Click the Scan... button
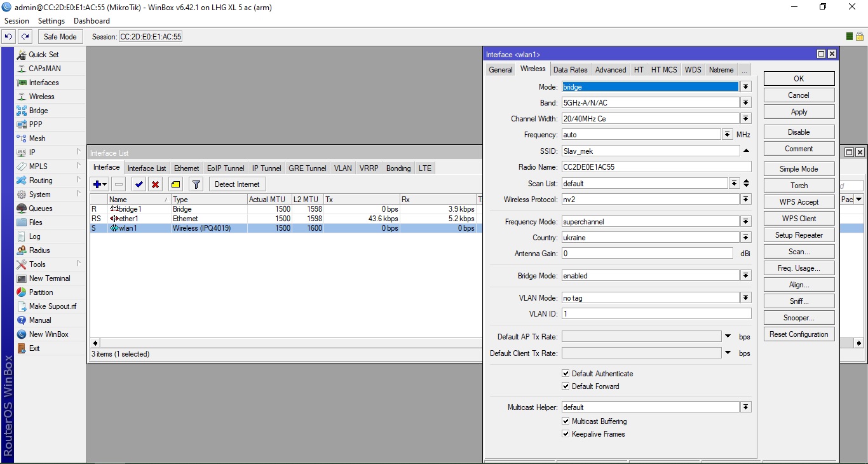 pyautogui.click(x=799, y=252)
